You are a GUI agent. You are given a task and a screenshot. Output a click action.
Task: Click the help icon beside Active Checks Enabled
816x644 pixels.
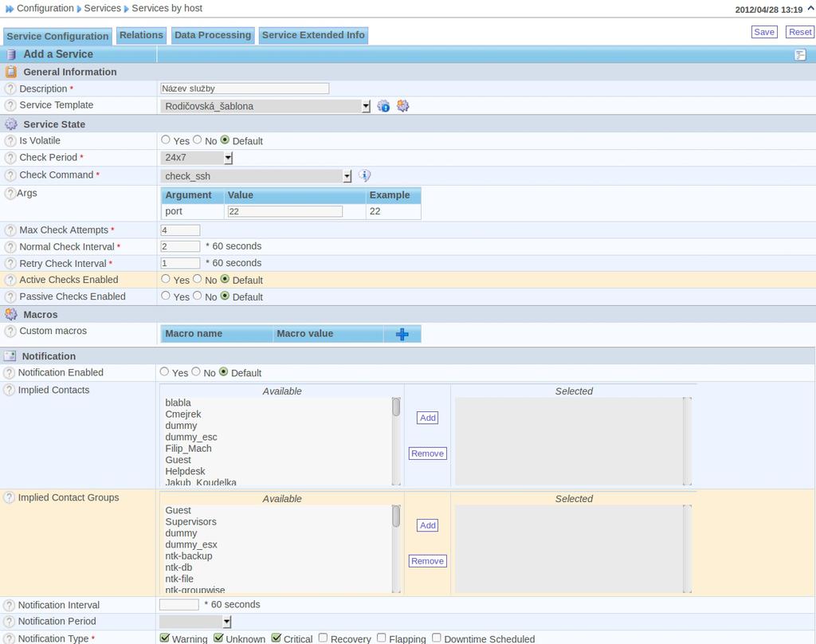coord(10,280)
